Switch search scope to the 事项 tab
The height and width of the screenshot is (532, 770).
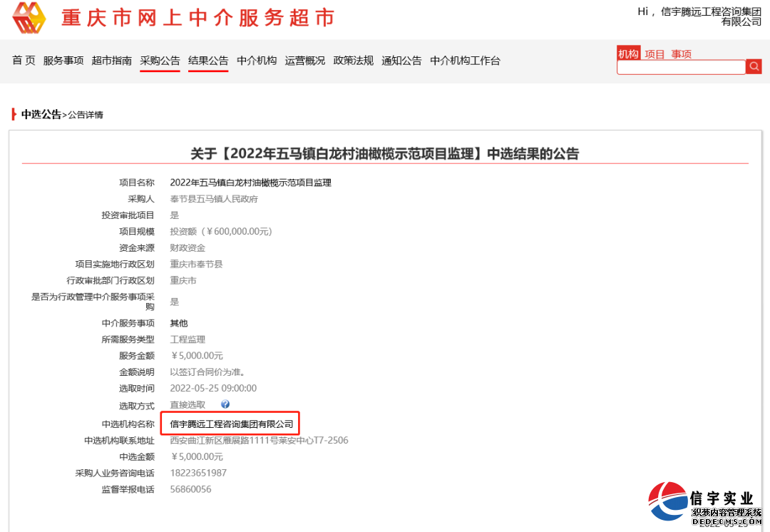(x=681, y=53)
